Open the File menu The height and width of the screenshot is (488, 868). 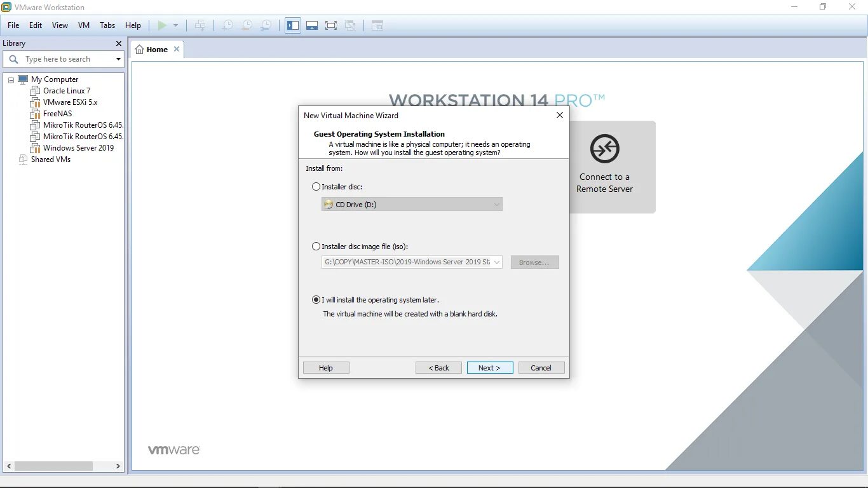point(13,25)
